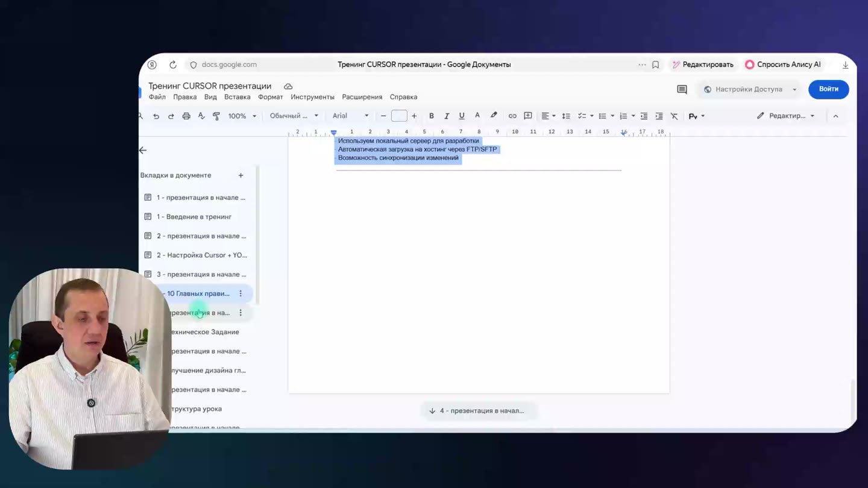Print the document using the printer icon
868x488 pixels.
click(186, 116)
